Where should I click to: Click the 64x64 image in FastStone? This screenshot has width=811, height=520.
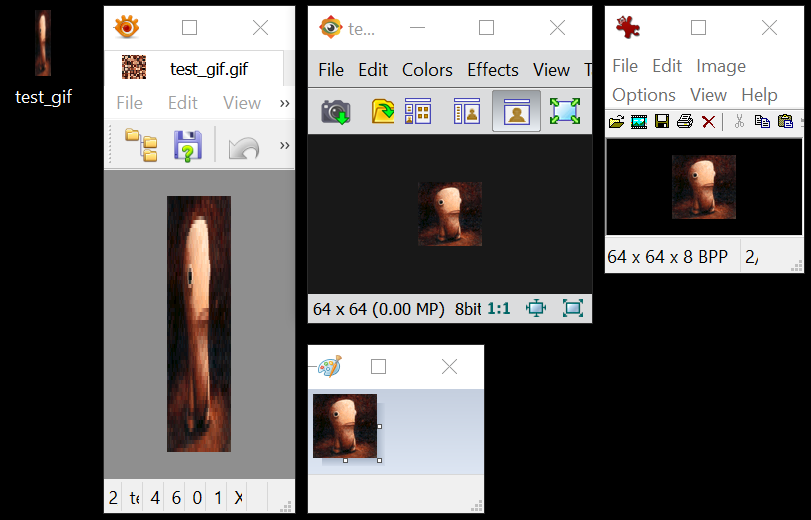pyautogui.click(x=450, y=214)
